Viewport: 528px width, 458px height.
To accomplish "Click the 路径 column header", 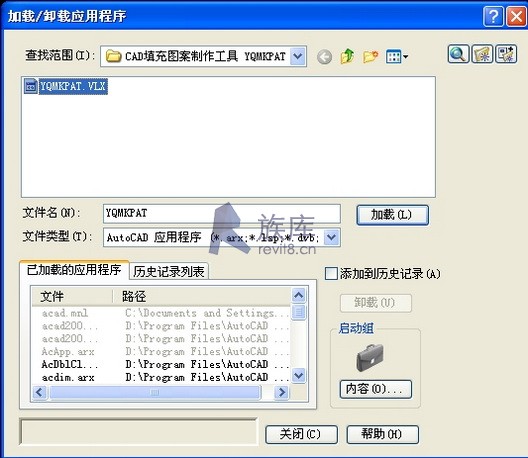I will tap(201, 296).
